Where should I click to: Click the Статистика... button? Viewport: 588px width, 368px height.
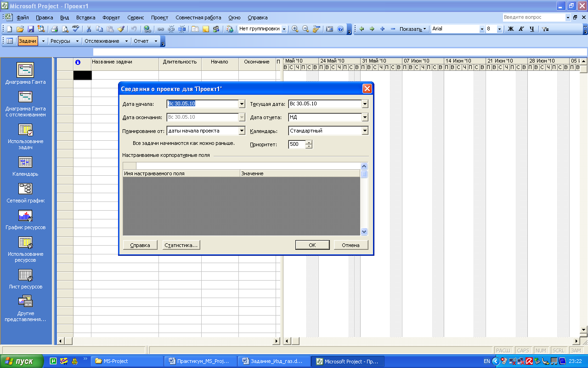pyautogui.click(x=181, y=245)
